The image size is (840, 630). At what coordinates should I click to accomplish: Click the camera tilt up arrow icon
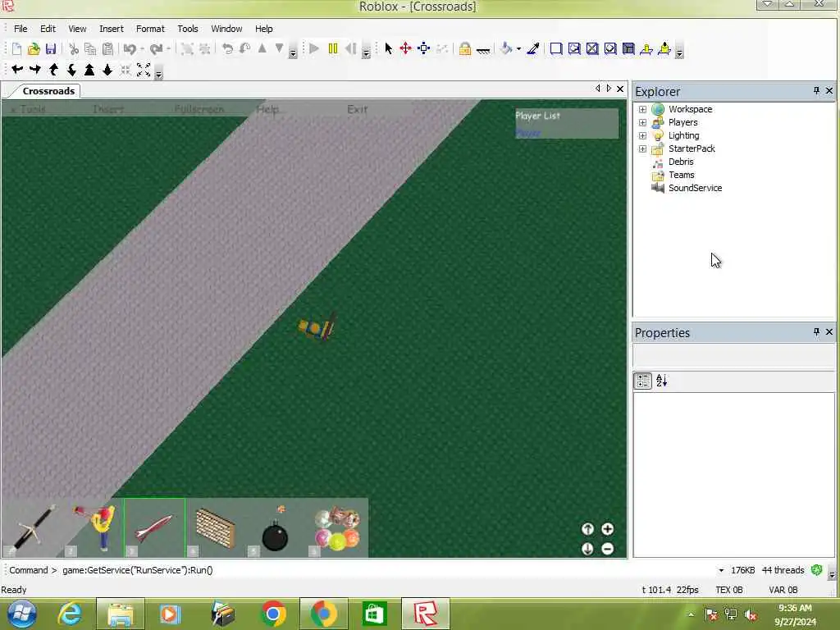pyautogui.click(x=53, y=70)
